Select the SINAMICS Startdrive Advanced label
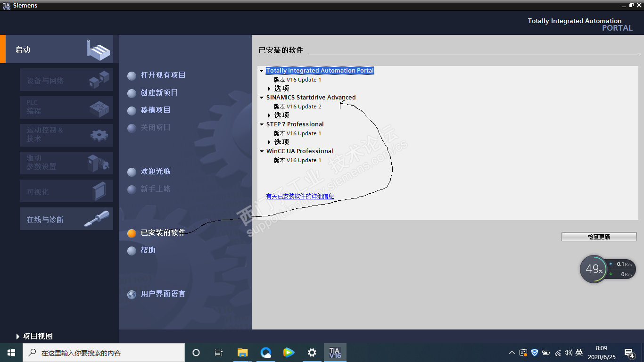Screen dimensions: 644x362 click(311, 98)
